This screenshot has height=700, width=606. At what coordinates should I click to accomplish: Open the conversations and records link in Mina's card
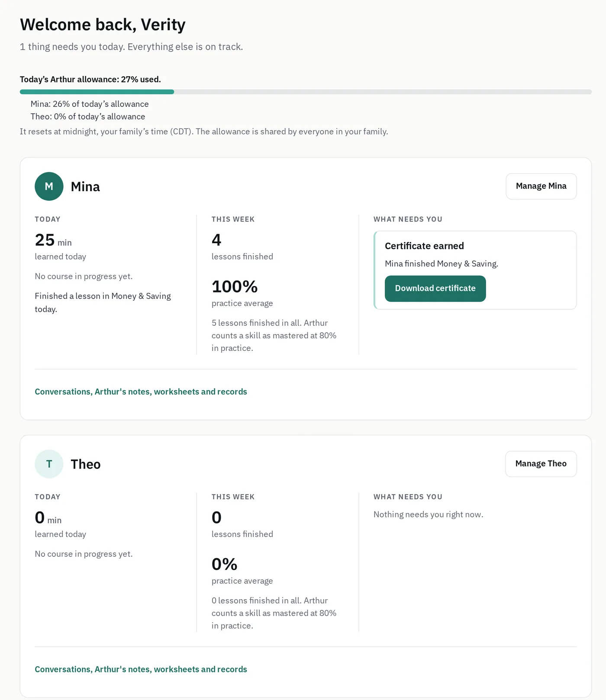141,392
